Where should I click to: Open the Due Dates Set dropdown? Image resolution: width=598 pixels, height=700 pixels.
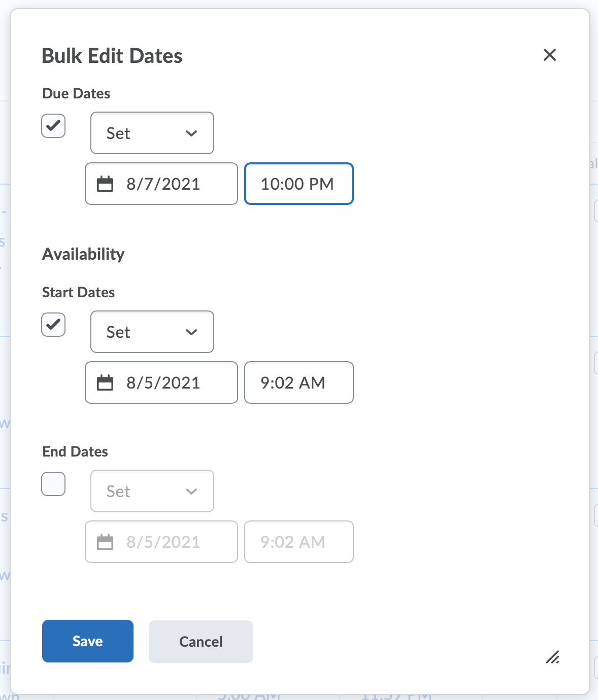point(152,133)
